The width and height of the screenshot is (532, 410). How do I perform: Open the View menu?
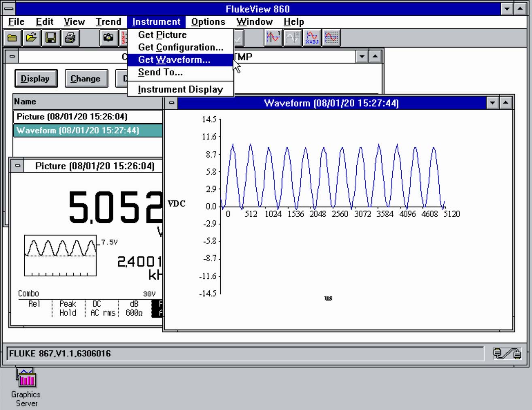(x=74, y=21)
